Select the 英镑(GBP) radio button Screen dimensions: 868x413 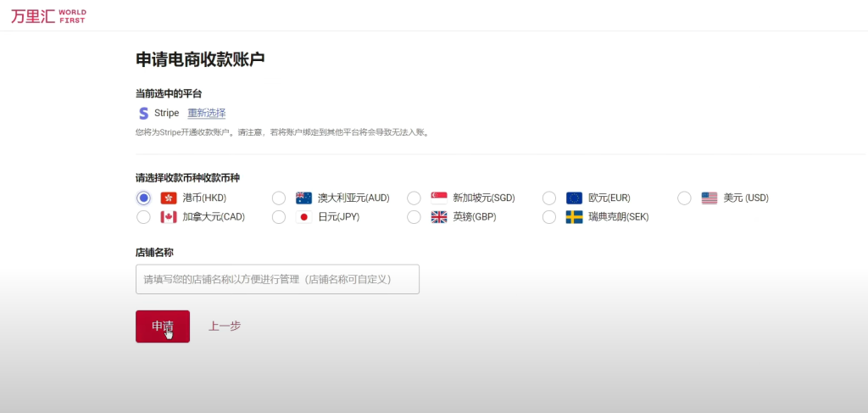coord(414,217)
